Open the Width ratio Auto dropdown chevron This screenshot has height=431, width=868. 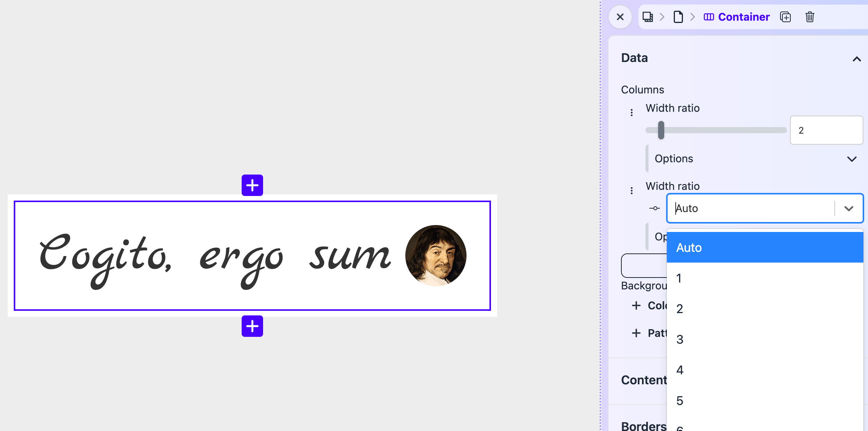coord(849,208)
